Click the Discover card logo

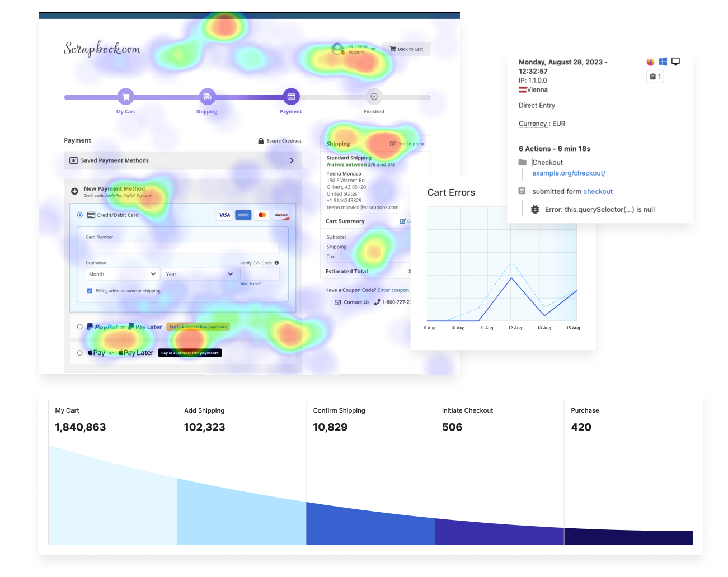[281, 215]
